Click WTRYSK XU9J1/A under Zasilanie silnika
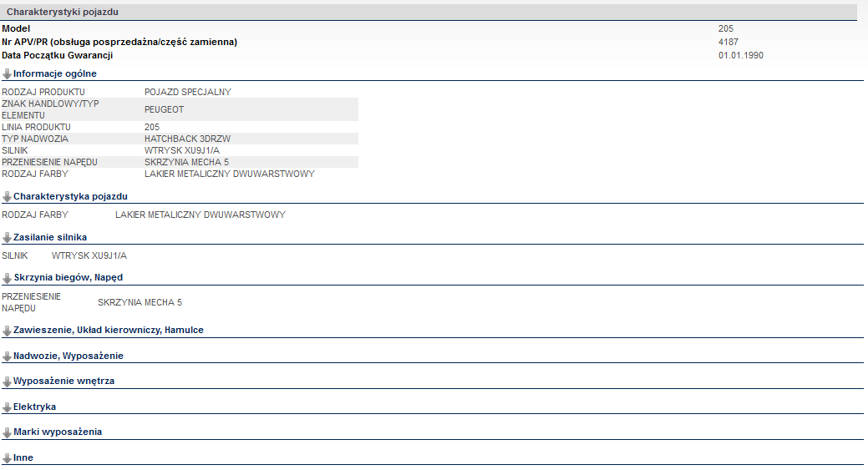The height and width of the screenshot is (470, 868). [89, 255]
